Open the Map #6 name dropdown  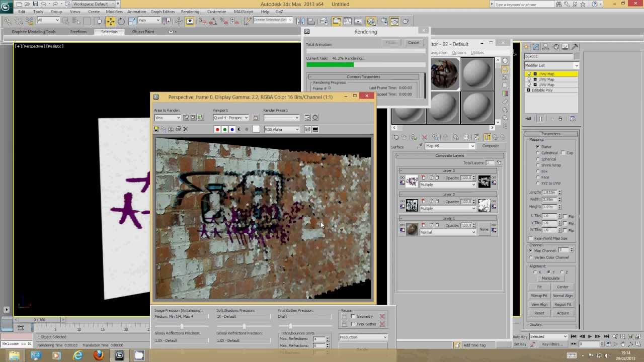450,146
